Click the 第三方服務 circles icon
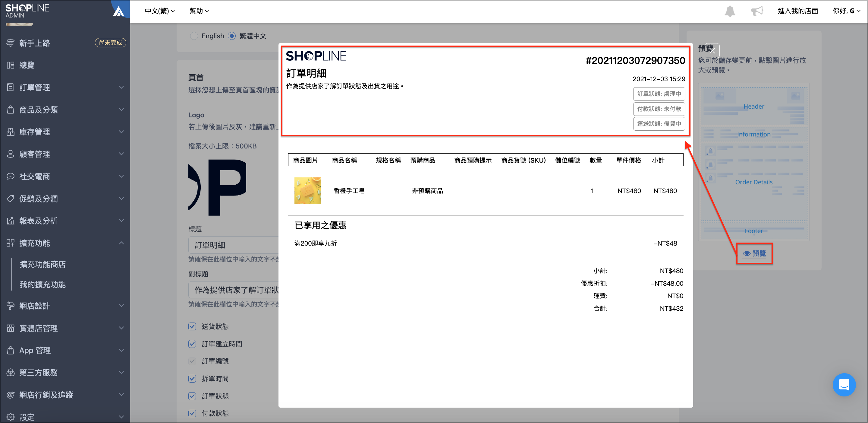868x423 pixels. point(11,373)
